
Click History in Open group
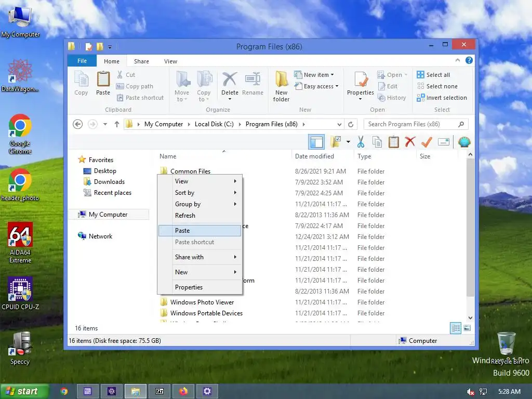tap(392, 98)
